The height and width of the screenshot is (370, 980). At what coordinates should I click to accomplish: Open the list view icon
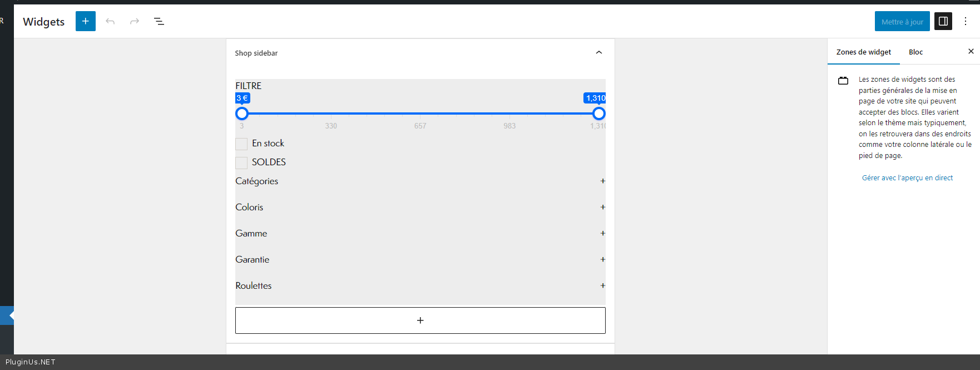159,21
